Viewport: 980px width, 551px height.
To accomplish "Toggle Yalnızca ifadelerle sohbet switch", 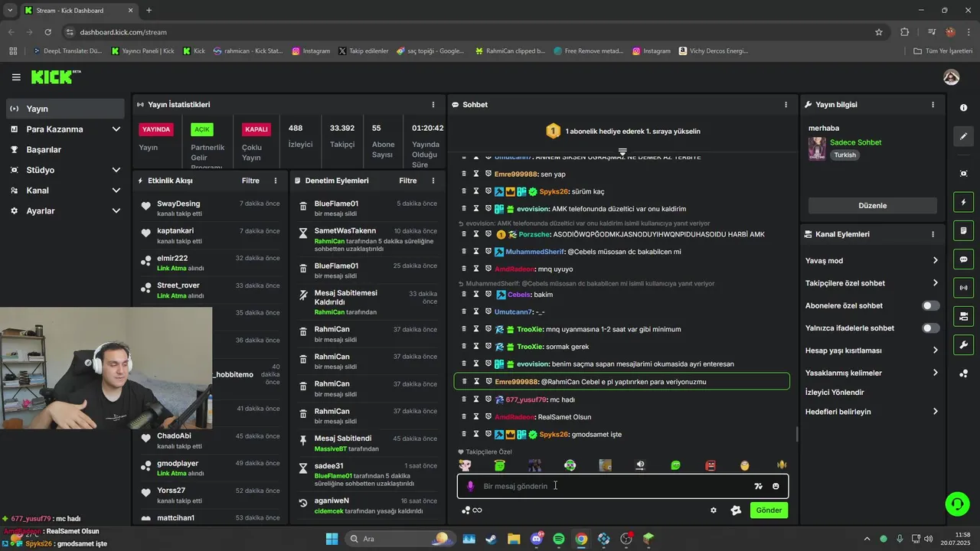I will click(x=930, y=328).
